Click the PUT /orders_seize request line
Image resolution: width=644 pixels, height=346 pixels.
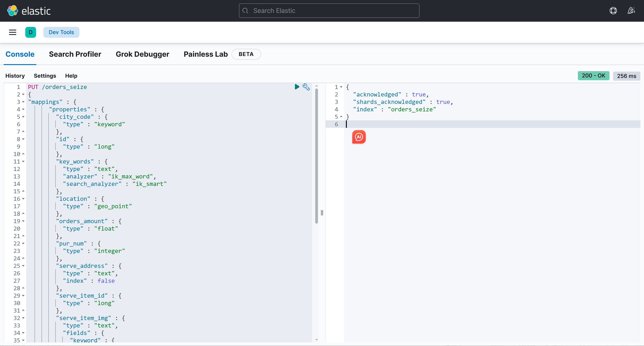[58, 87]
